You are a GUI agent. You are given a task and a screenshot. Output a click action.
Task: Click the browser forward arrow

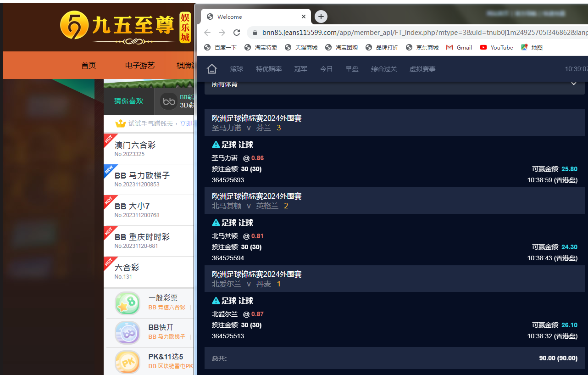222,33
